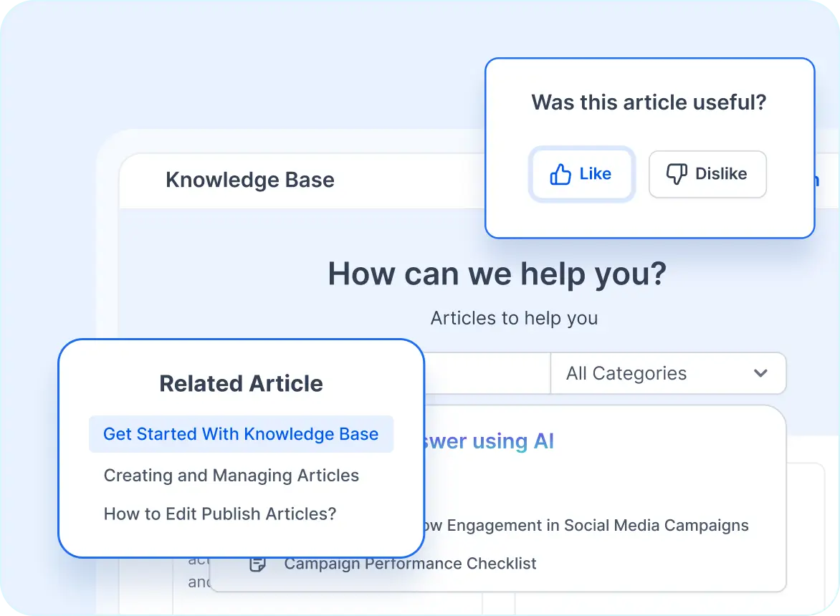Open "How to Edit Publish Articles?"
This screenshot has height=616, width=840.
219,514
